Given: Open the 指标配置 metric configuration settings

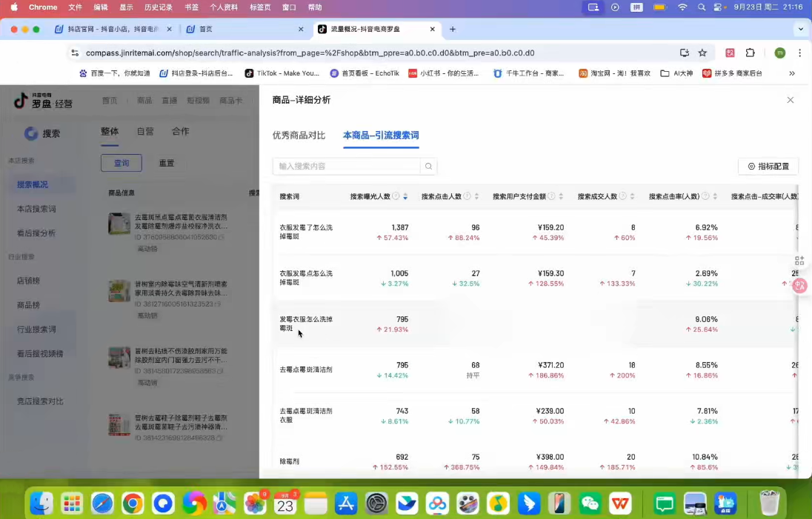Looking at the screenshot, I should click(x=768, y=167).
